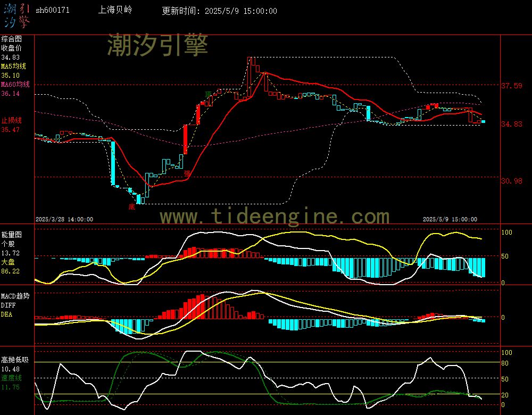Click the yellow 大盘 label
This screenshot has width=532, height=415.
pos(8,262)
